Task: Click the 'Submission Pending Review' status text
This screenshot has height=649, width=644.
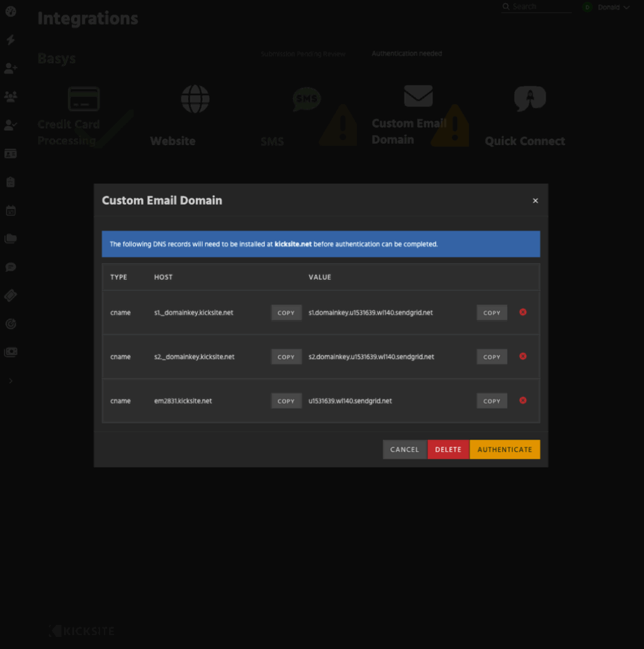Action: pos(303,54)
